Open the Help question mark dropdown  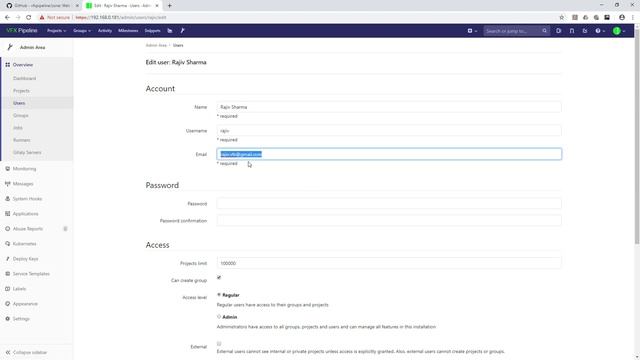600,31
